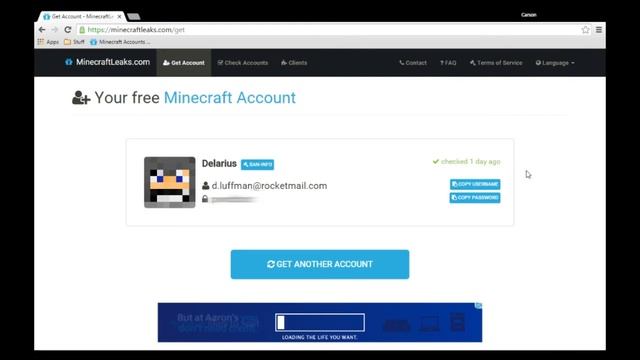This screenshot has width=640, height=360.
Task: Select the Get Account - Minecraft tab
Action: coord(81,17)
